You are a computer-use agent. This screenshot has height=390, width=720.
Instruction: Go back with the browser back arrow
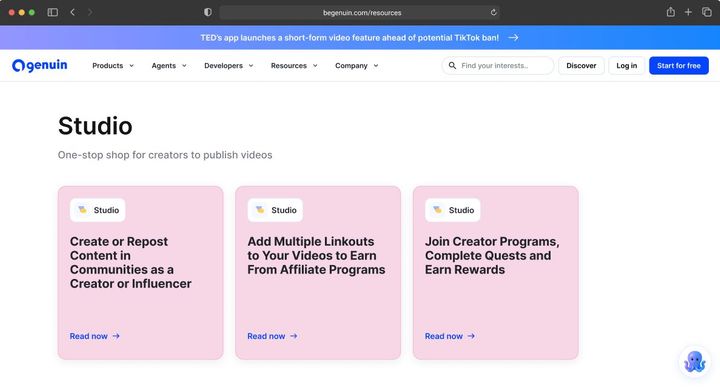[73, 12]
